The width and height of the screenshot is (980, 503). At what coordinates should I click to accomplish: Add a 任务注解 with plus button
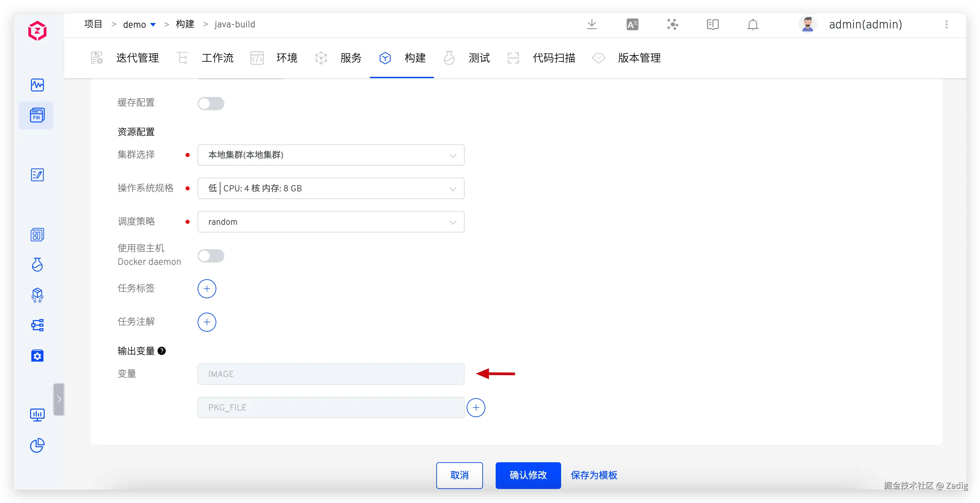click(207, 322)
